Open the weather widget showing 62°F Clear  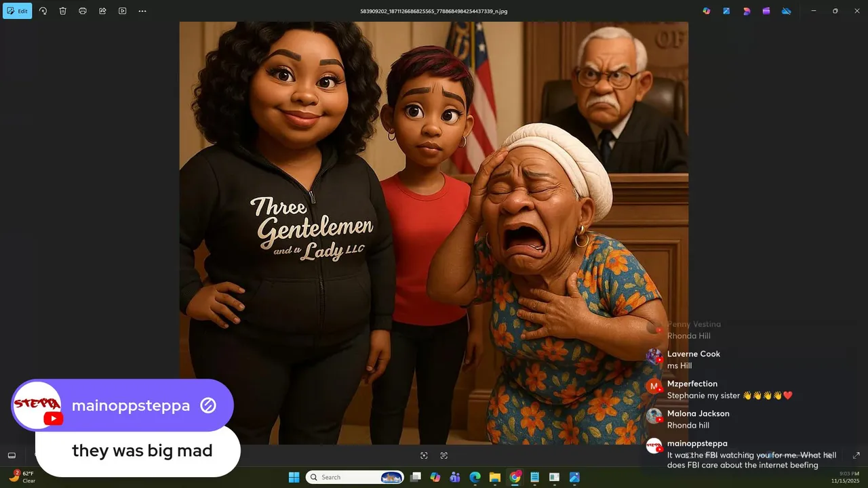click(x=22, y=477)
